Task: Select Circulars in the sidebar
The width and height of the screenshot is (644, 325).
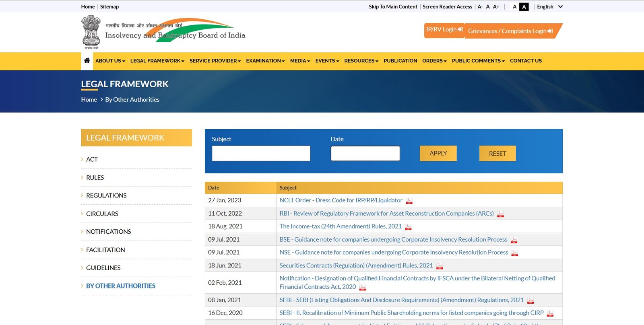Action: click(102, 214)
